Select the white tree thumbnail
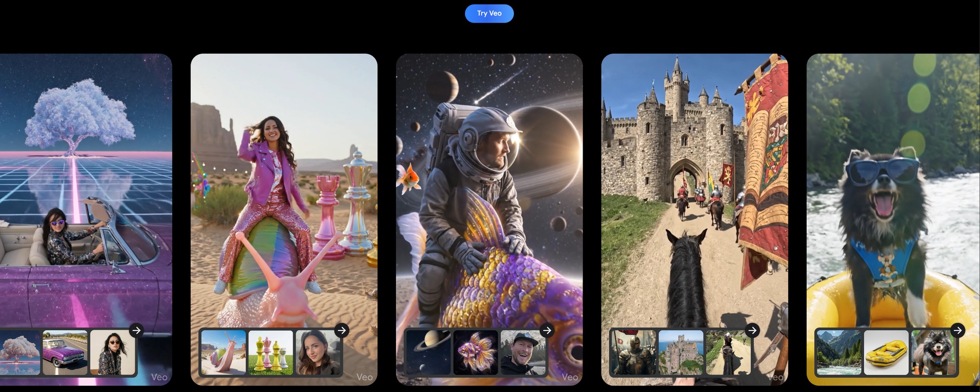Viewport: 980px width, 392px height. [x=20, y=352]
